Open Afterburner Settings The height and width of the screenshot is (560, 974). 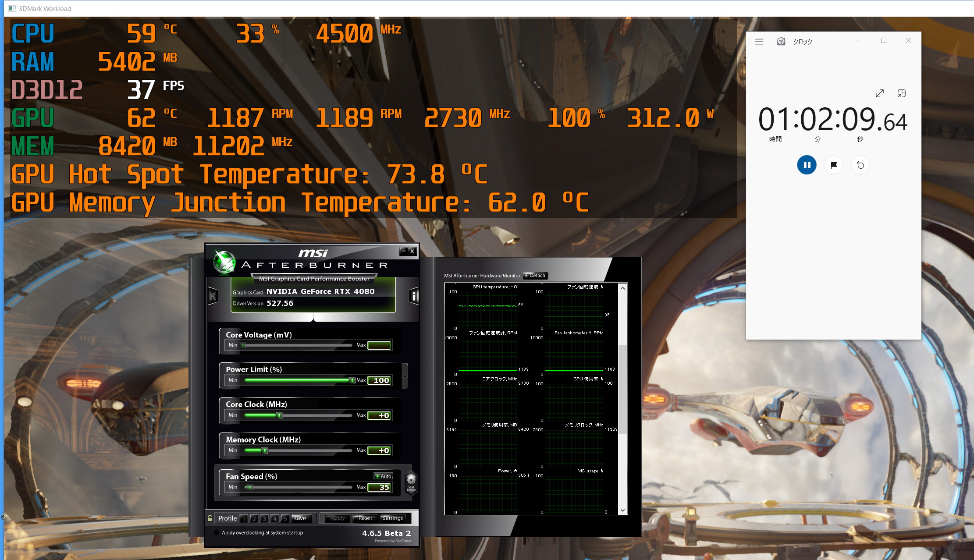point(393,518)
